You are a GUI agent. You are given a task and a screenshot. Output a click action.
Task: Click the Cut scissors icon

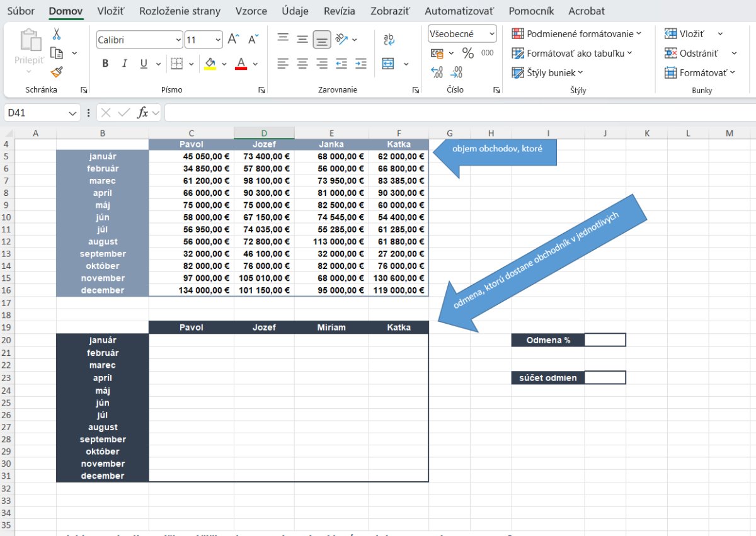coord(57,34)
